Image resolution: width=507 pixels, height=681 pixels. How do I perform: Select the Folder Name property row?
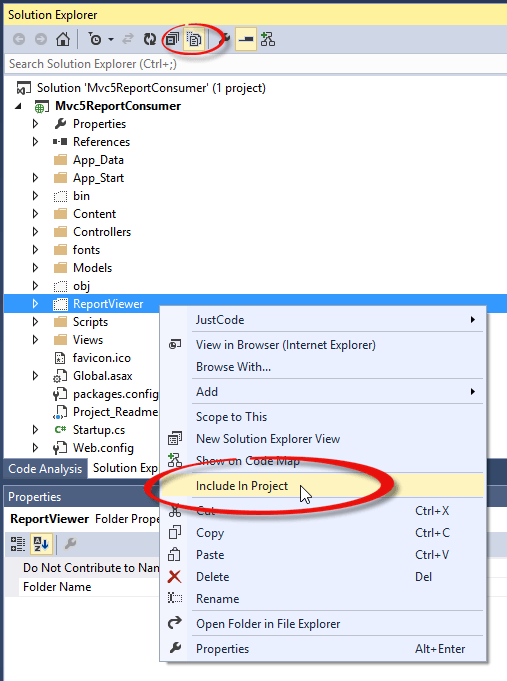(x=89, y=587)
